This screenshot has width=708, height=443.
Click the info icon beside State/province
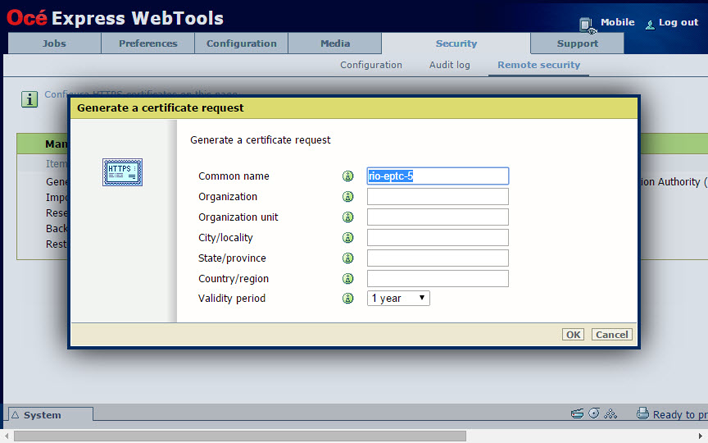coord(348,258)
